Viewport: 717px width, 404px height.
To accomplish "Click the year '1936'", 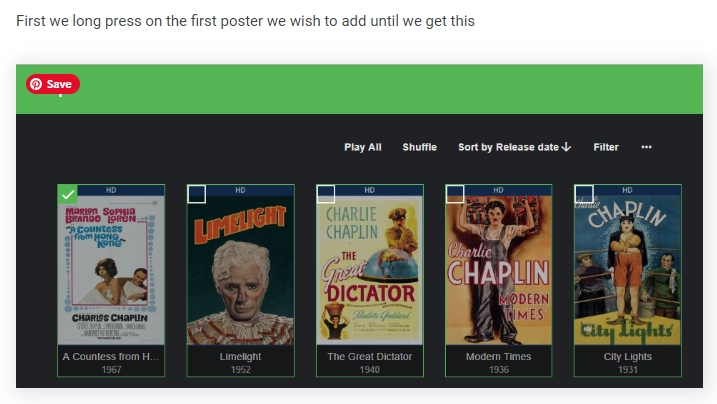I will 498,369.
